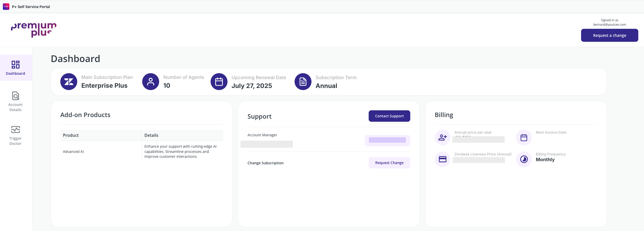Select the Account Details menu label

point(16,107)
